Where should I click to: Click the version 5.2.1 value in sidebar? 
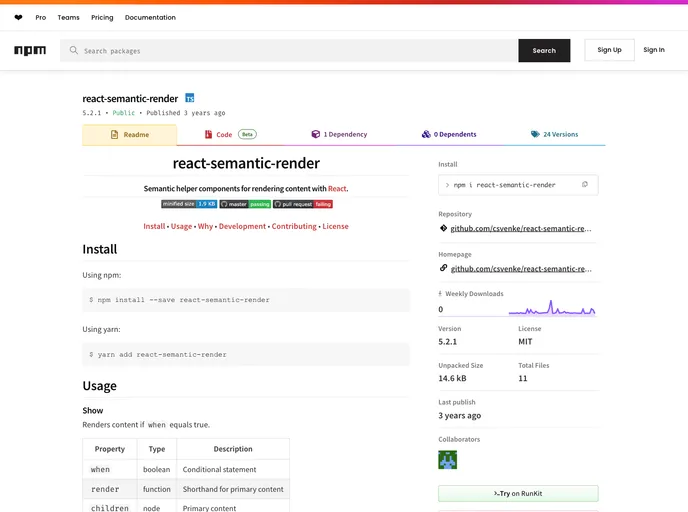point(448,342)
